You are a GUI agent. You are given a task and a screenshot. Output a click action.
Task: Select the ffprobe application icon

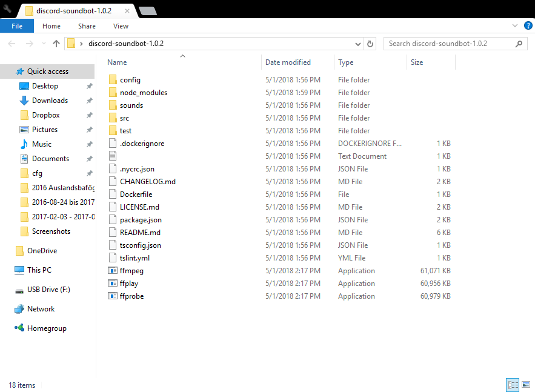pyautogui.click(x=113, y=296)
